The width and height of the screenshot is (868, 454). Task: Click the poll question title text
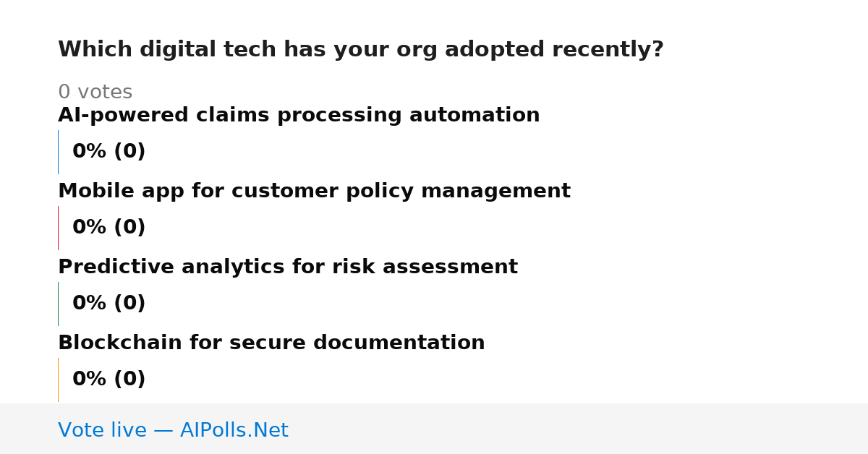360,50
